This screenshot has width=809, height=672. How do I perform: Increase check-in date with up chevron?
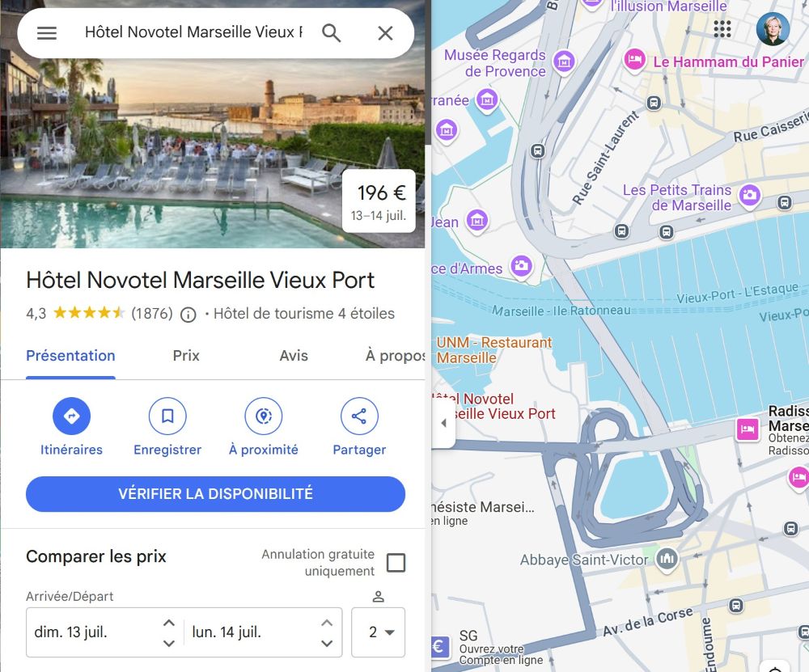click(169, 623)
